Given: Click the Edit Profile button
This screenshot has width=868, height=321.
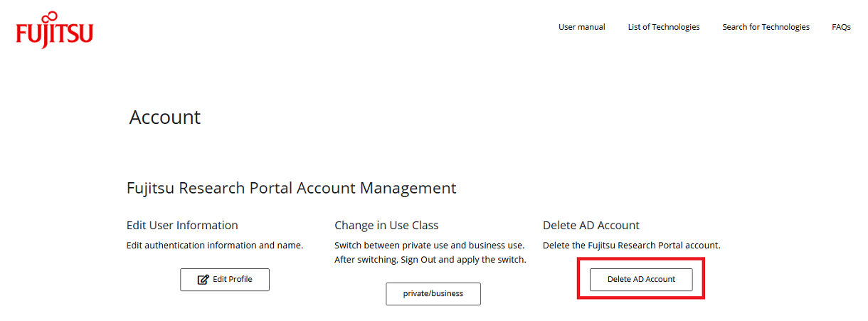Looking at the screenshot, I should point(225,280).
